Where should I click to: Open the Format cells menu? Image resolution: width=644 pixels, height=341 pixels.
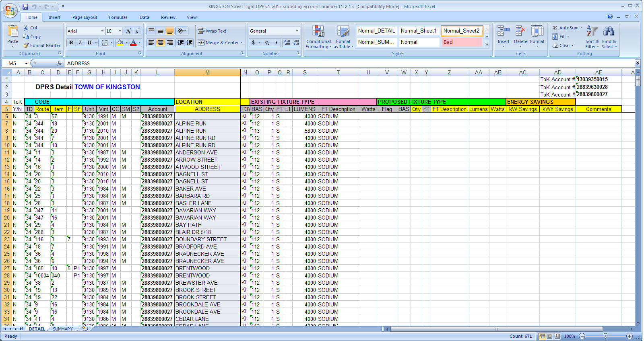pos(537,36)
